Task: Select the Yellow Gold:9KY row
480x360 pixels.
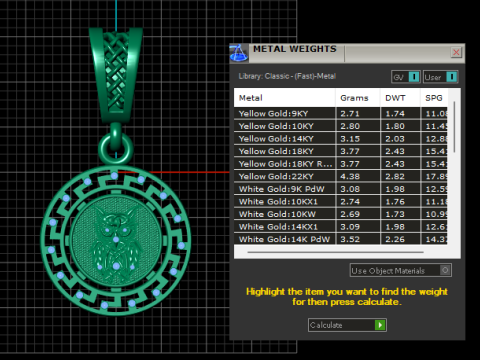Action: tap(341, 113)
